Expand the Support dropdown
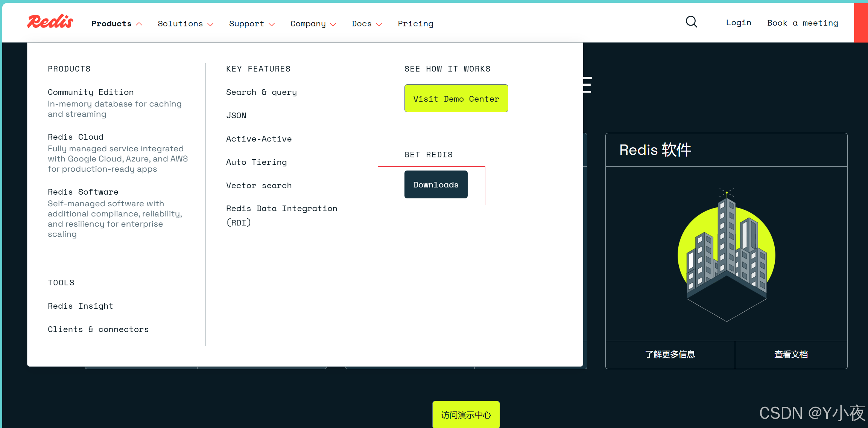 click(x=251, y=24)
